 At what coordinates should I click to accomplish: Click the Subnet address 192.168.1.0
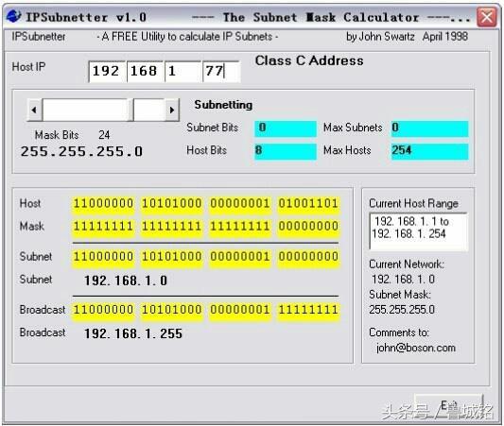pos(126,281)
